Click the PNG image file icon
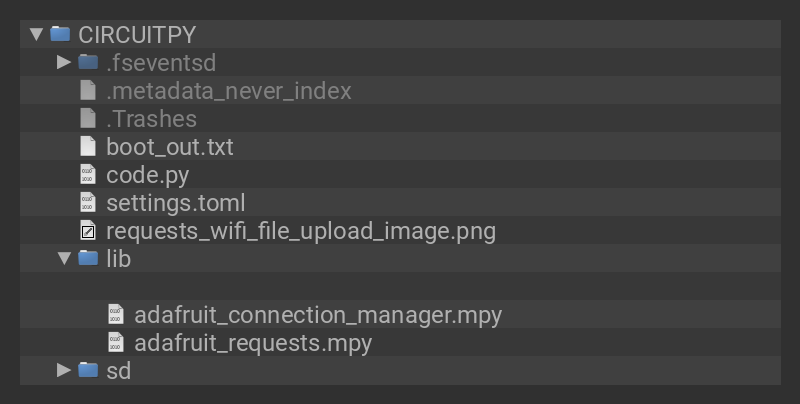The image size is (800, 404). coord(88,231)
